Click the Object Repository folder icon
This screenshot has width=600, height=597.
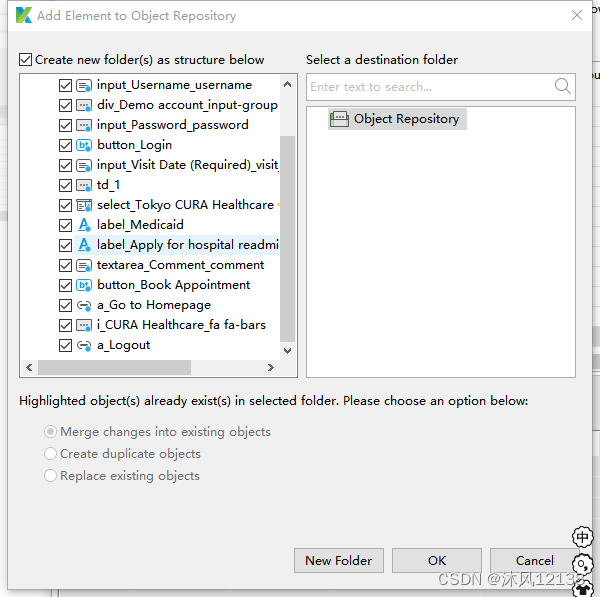click(339, 119)
